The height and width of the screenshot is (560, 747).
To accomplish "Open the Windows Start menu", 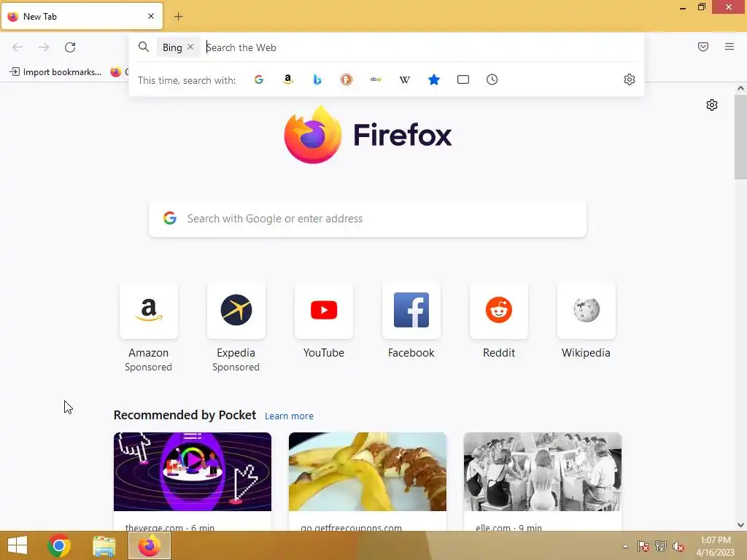I will (18, 545).
